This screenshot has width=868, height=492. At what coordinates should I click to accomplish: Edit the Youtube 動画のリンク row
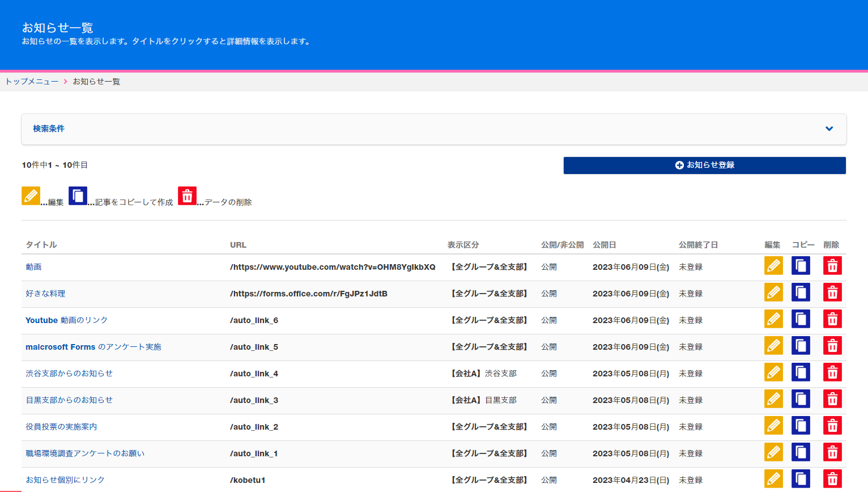[x=773, y=319]
